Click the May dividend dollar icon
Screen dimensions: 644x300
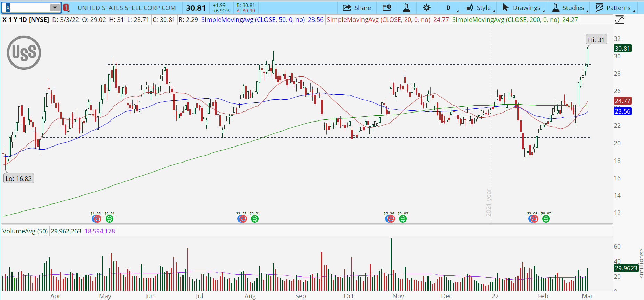coord(109,219)
